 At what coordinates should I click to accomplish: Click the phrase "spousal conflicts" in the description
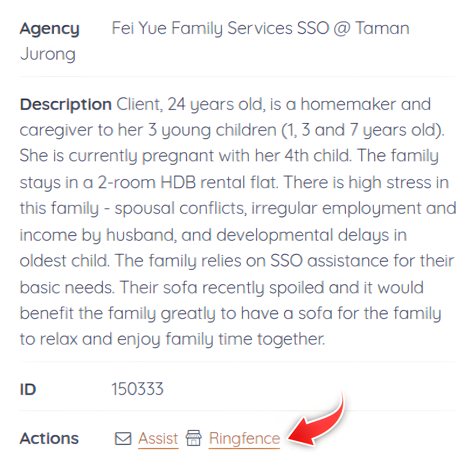(x=179, y=208)
